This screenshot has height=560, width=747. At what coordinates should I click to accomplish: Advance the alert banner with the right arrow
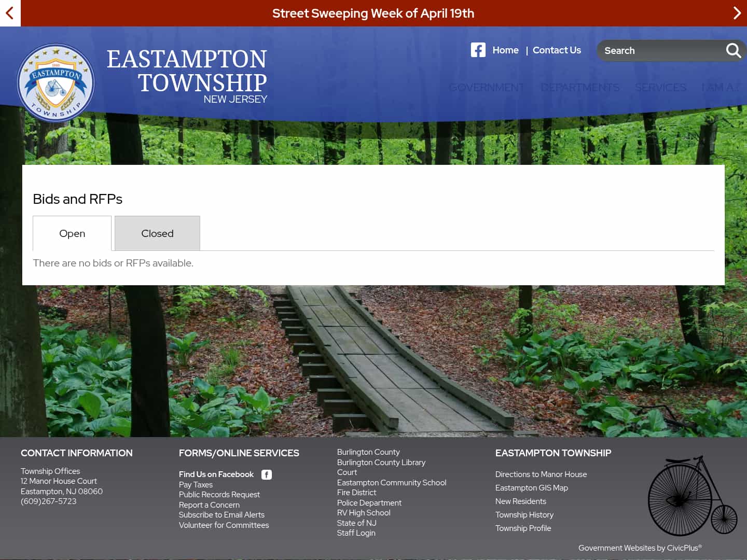pos(737,13)
